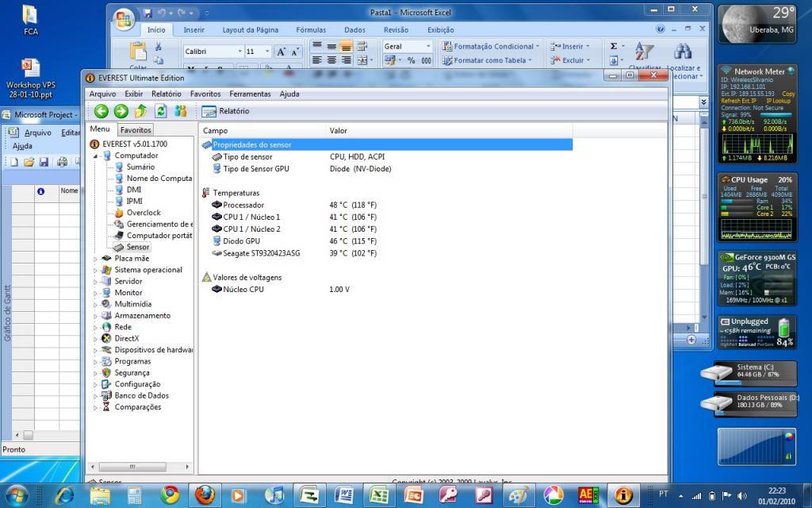The image size is (812, 508).
Task: Click the green Forward arrow in EVEREST toolbar
Action: pyautogui.click(x=121, y=111)
